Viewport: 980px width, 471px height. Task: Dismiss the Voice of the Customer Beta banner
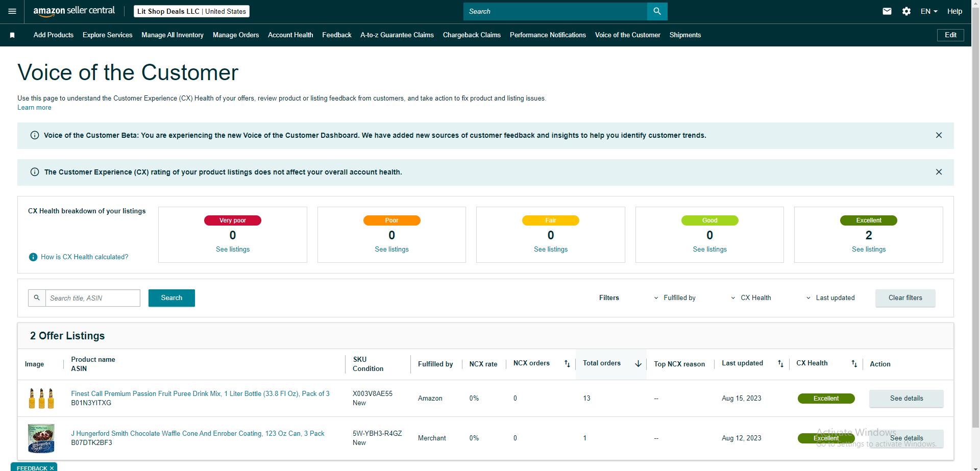(x=939, y=135)
